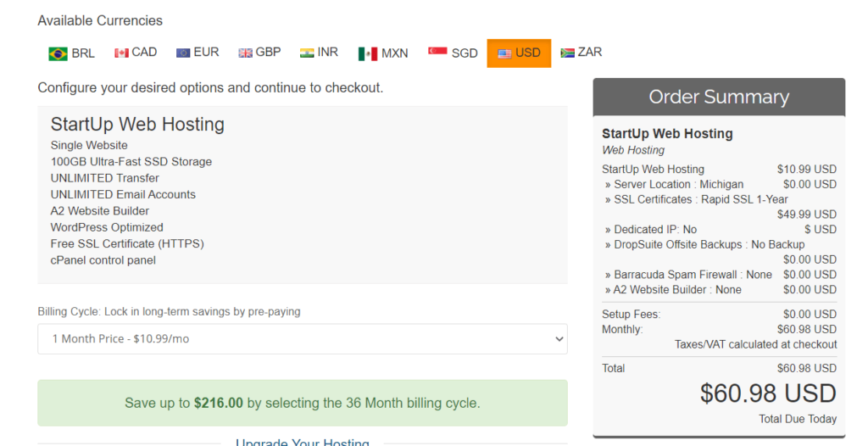Open the Billing Cycle dropdown

[x=303, y=339]
